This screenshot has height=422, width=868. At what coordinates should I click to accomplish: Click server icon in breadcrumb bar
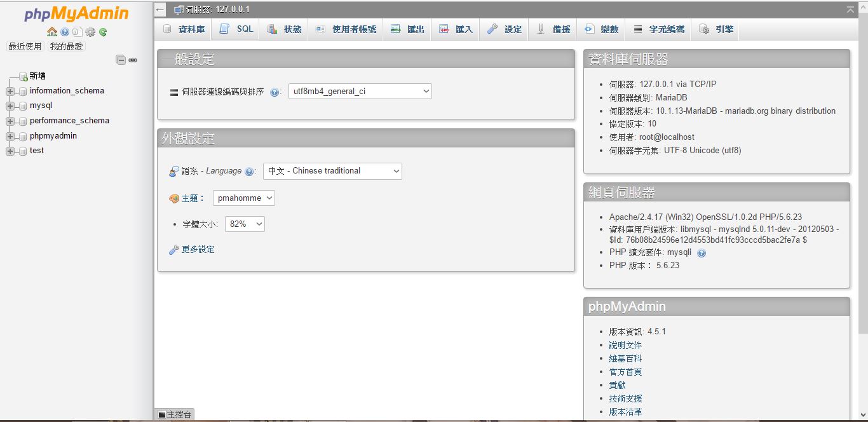point(179,10)
